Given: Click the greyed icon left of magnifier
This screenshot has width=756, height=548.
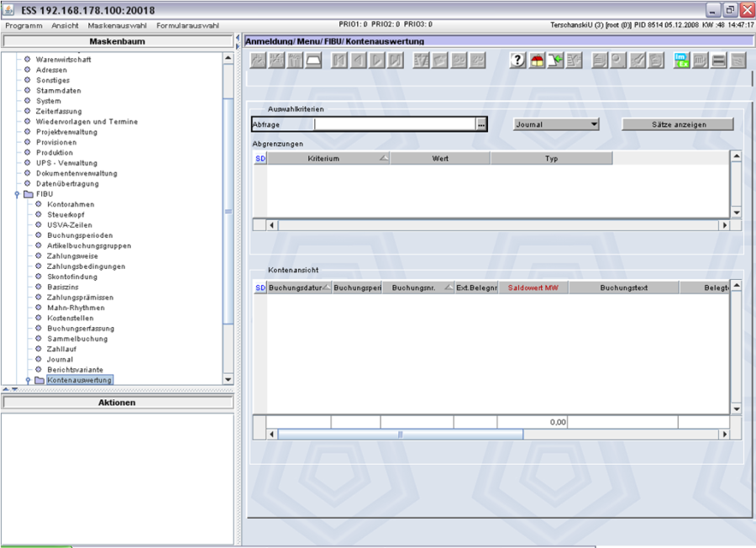Looking at the screenshot, I should [599, 61].
